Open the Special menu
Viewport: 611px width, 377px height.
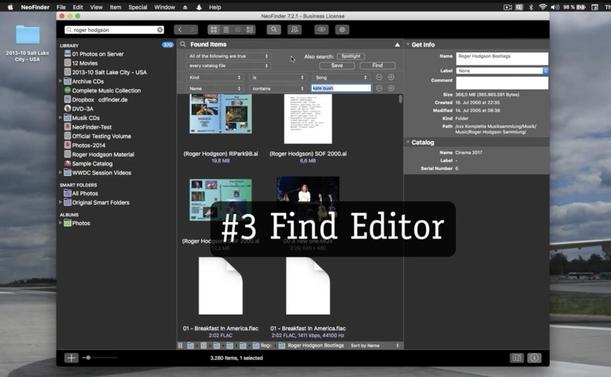pos(138,7)
